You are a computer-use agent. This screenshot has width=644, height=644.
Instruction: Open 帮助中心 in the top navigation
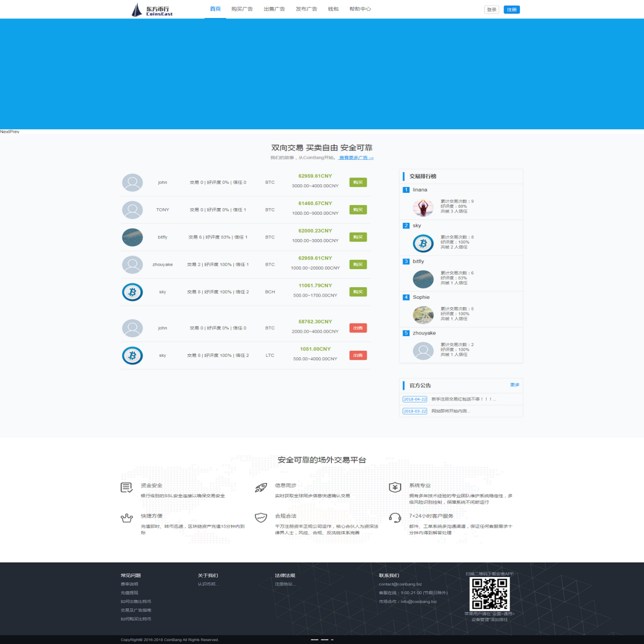[x=360, y=9]
